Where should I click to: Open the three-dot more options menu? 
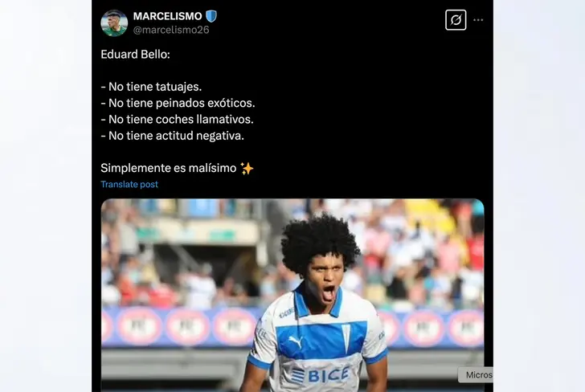point(478,20)
